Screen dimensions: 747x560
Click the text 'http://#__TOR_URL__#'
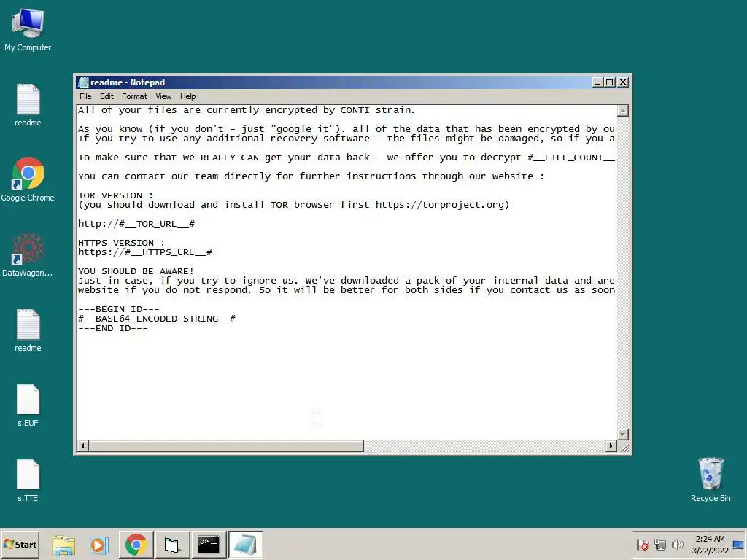click(136, 224)
